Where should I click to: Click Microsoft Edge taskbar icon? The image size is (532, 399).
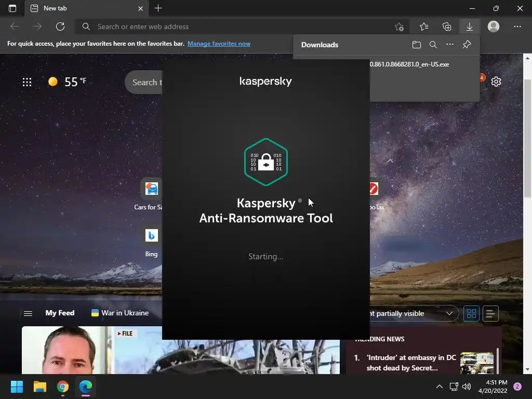[86, 387]
